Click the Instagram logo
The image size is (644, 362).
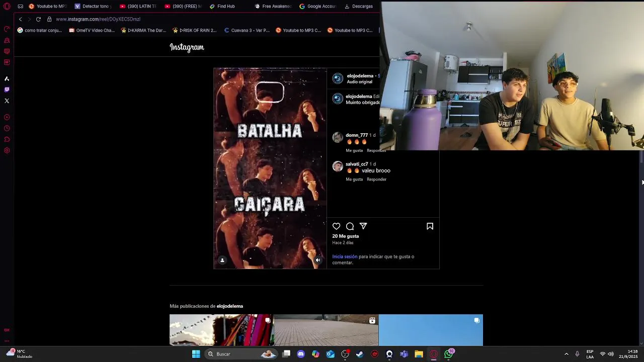pyautogui.click(x=187, y=47)
